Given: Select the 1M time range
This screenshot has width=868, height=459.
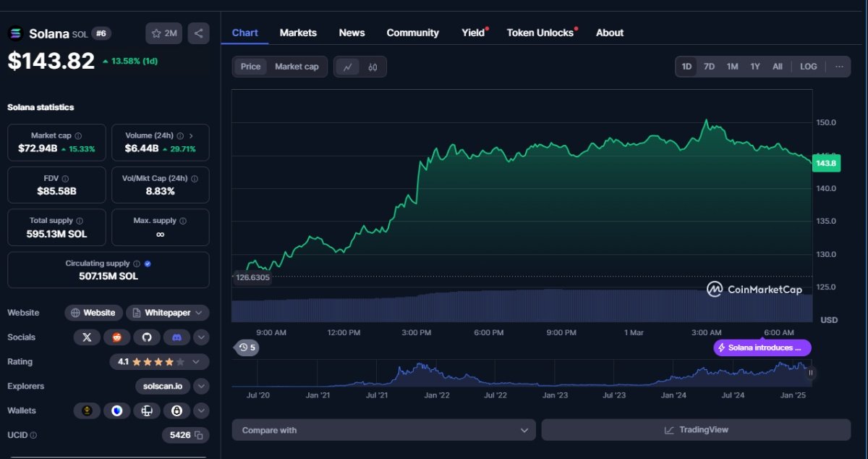Looking at the screenshot, I should click(x=733, y=67).
